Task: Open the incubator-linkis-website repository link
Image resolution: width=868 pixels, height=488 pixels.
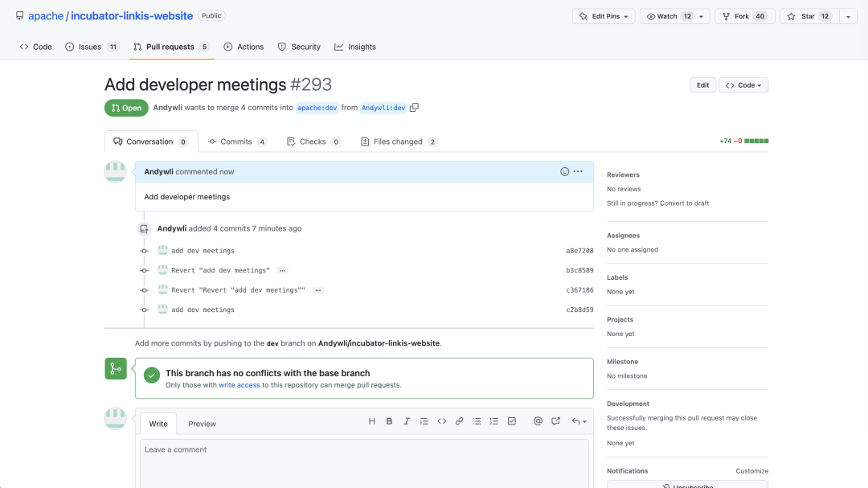Action: click(x=132, y=16)
